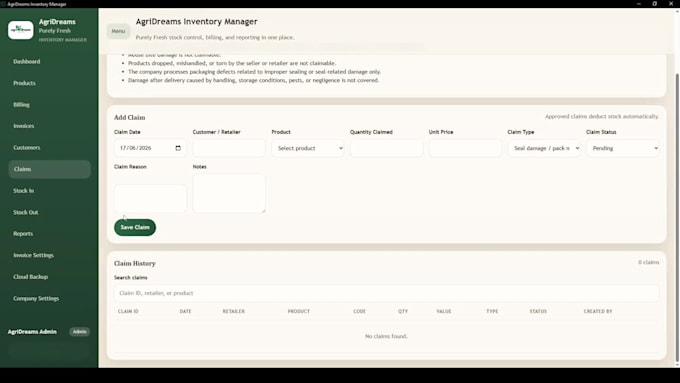Open the Billing section

[x=49, y=105]
